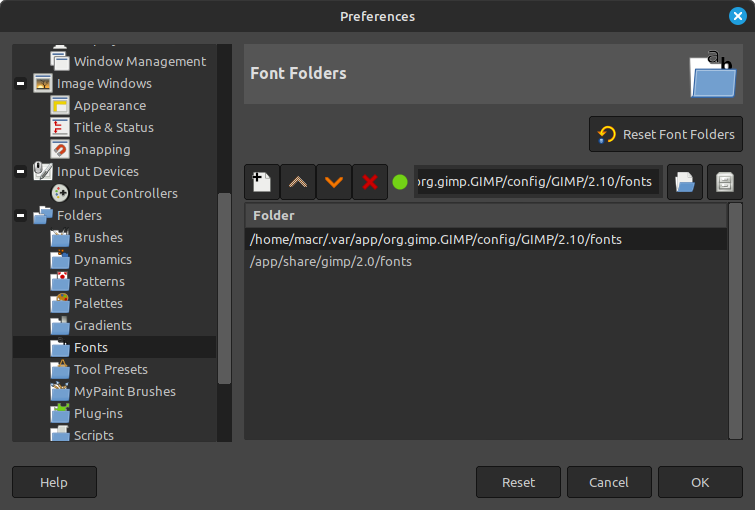The image size is (755, 510).
Task: Select Brushes in the folders tree
Action: click(x=98, y=237)
